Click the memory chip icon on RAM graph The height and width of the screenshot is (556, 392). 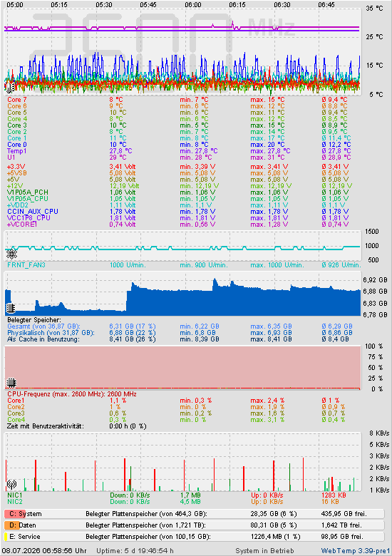point(11,308)
